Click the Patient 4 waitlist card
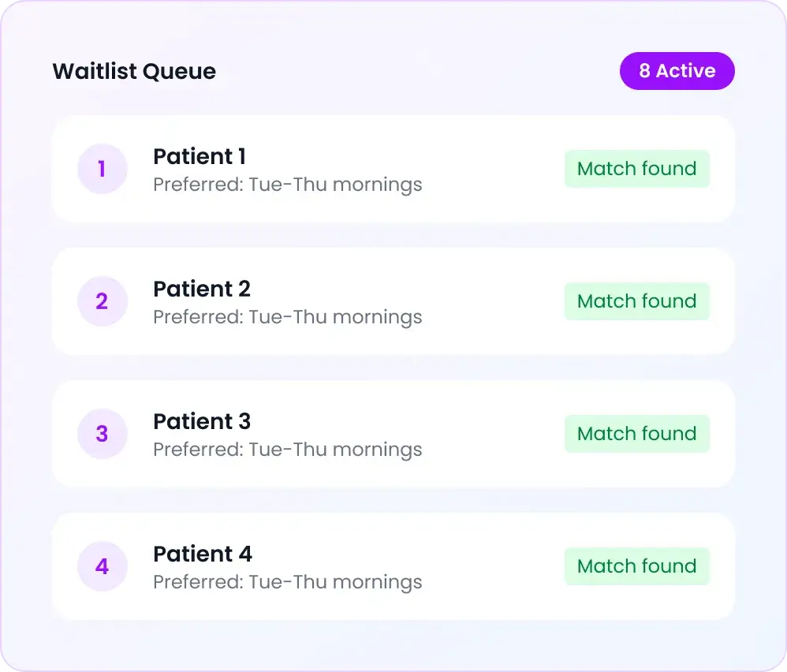Screen dimensions: 787x672 [x=392, y=566]
